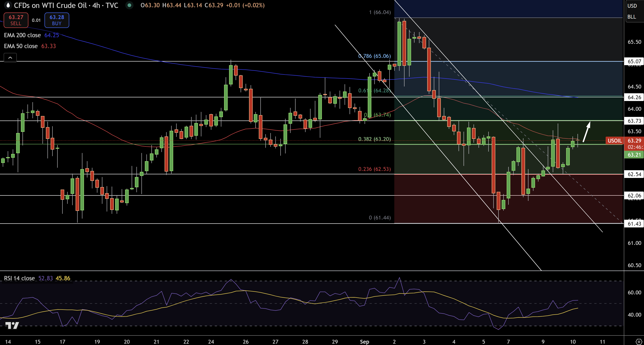This screenshot has width=644, height=345.
Task: Click the RSI value 52.83
Action: pos(45,278)
